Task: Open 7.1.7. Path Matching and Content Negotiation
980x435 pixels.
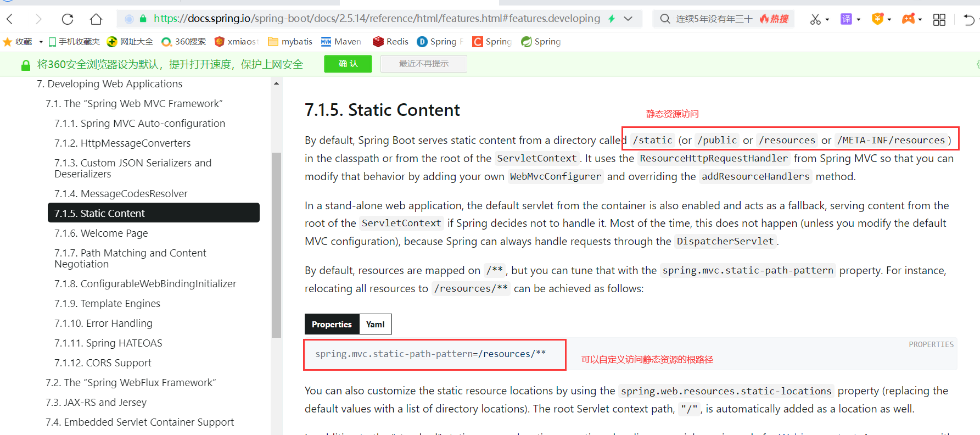Action: pyautogui.click(x=130, y=258)
